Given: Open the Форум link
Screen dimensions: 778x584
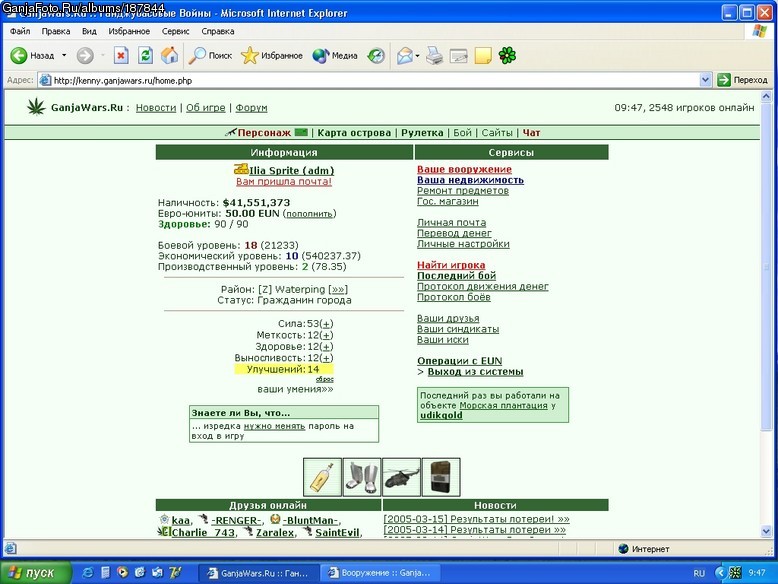Looking at the screenshot, I should click(x=251, y=108).
